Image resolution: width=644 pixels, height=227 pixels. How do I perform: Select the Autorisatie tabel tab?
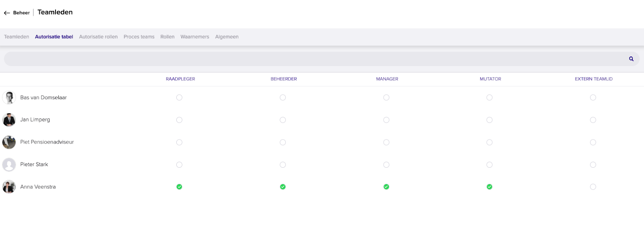[x=54, y=37]
